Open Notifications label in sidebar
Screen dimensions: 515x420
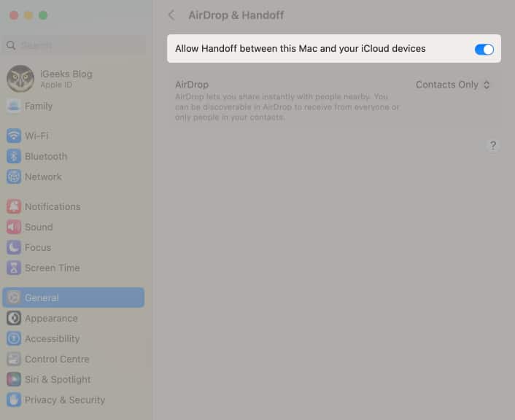click(x=53, y=206)
